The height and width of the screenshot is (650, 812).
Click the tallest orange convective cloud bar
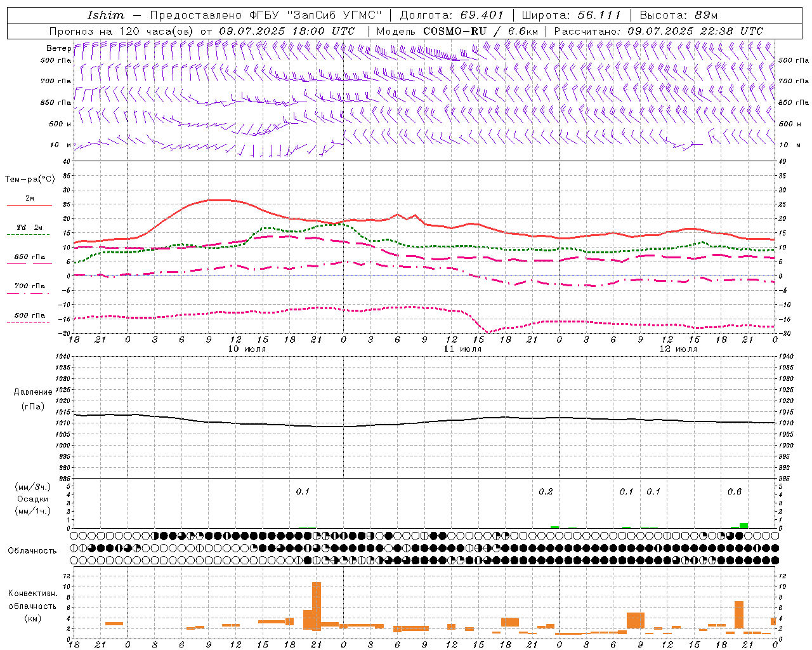click(x=317, y=606)
